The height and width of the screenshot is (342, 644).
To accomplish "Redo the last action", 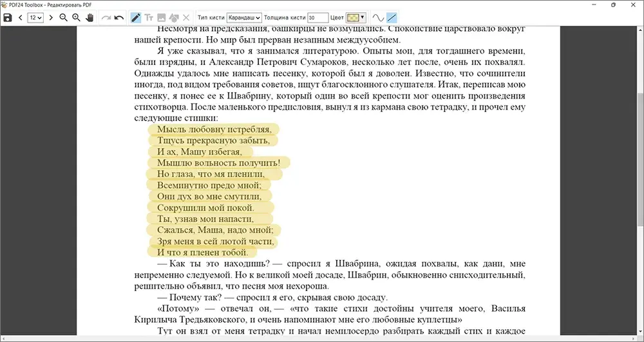I will click(106, 17).
